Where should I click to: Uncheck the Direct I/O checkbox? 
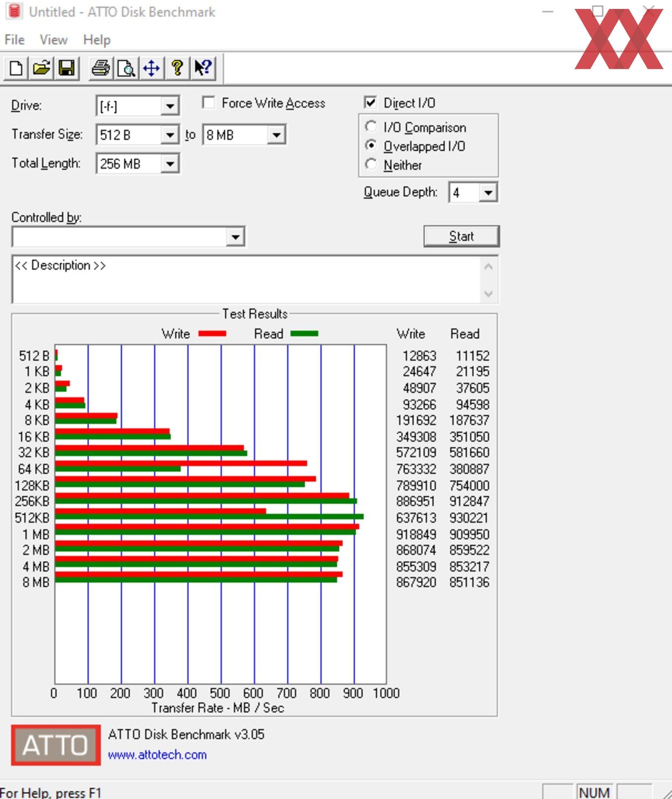[x=370, y=102]
